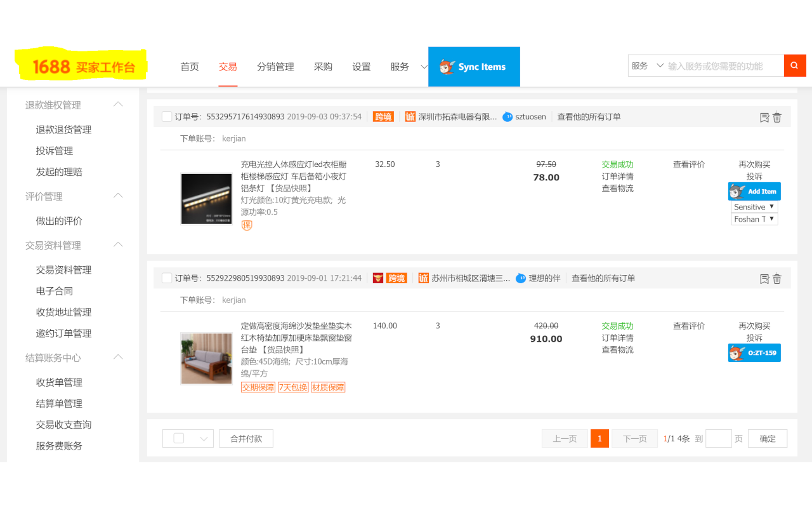Open the Sensitive dropdown under Add Item
This screenshot has height=508, width=812.
click(x=754, y=207)
